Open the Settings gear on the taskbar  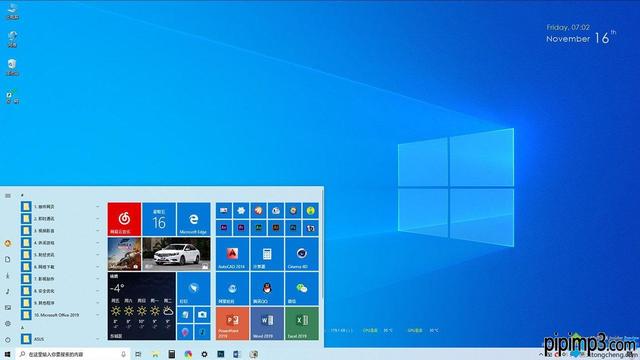[x=204, y=354]
